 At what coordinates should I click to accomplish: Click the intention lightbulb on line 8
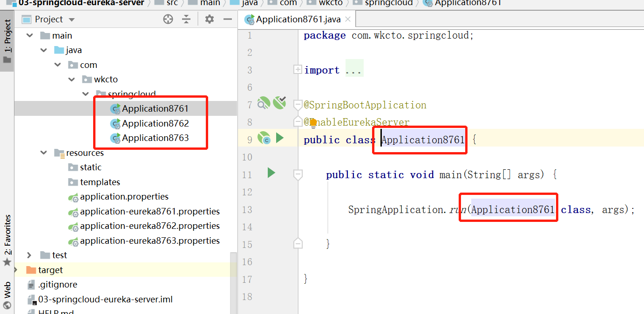313,123
